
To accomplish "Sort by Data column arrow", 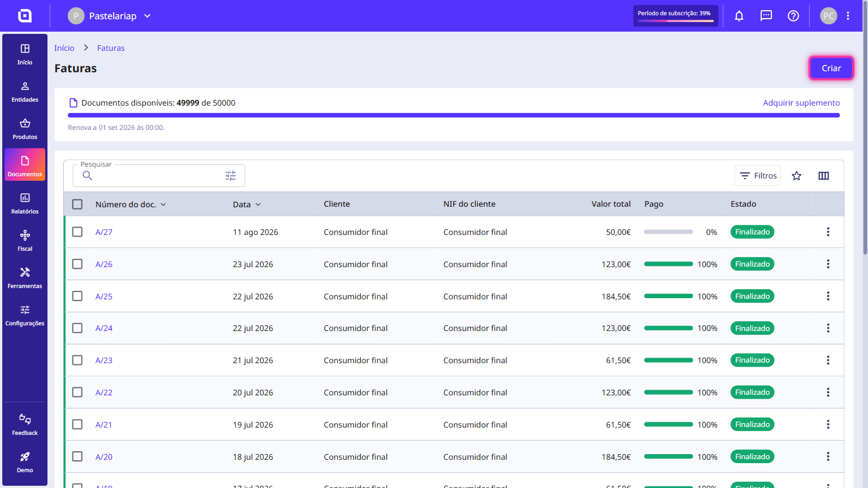I will (x=258, y=204).
